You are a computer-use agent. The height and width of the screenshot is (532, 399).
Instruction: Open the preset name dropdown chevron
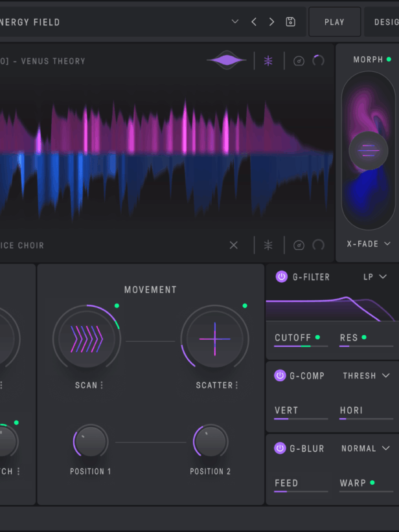point(234,22)
